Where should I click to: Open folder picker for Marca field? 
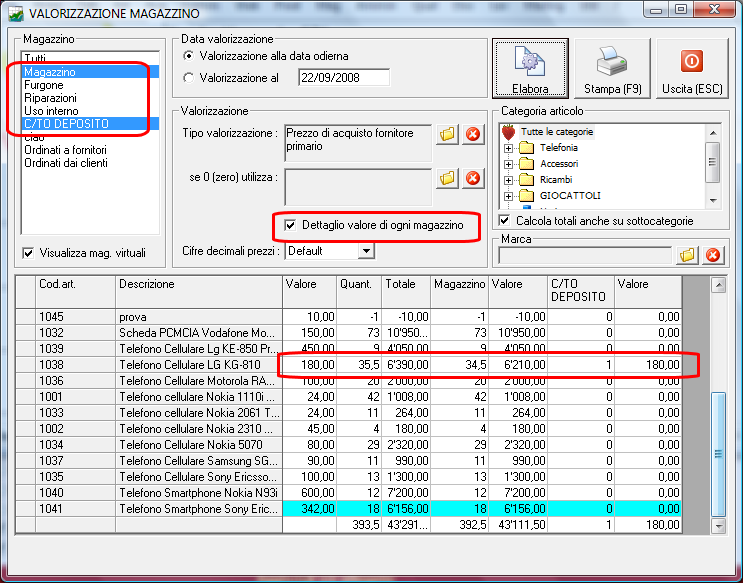[x=687, y=255]
